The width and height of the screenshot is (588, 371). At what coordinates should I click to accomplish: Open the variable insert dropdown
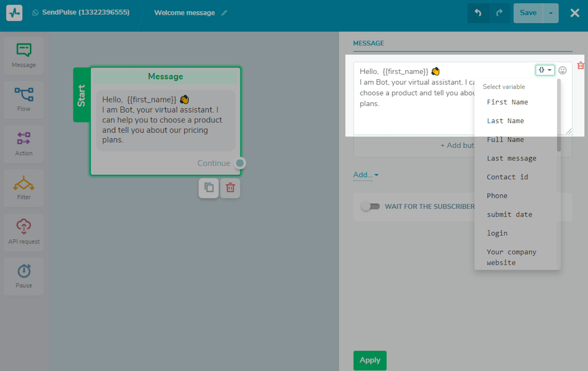point(545,70)
